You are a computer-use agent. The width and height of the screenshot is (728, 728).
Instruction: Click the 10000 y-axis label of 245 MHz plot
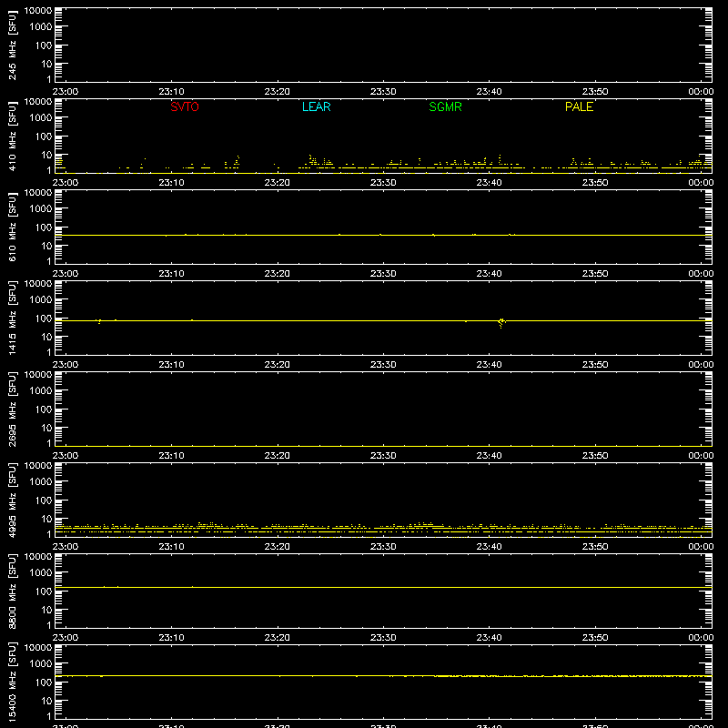tap(38, 11)
